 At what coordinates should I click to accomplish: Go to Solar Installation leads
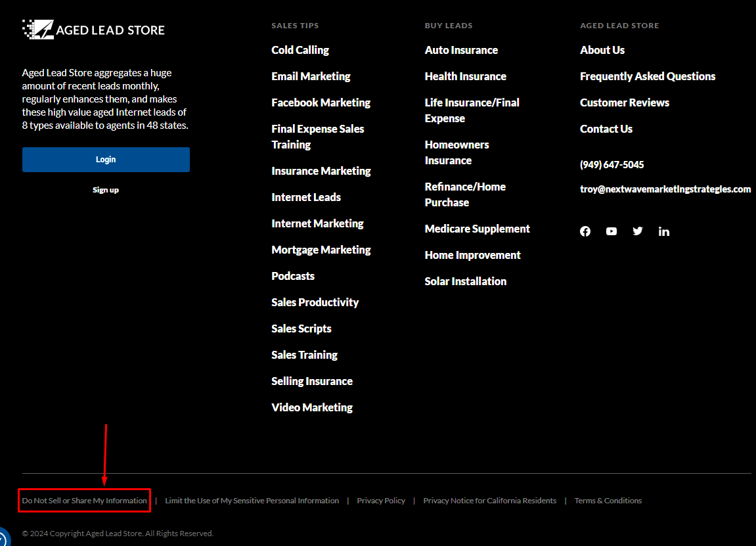tap(465, 281)
